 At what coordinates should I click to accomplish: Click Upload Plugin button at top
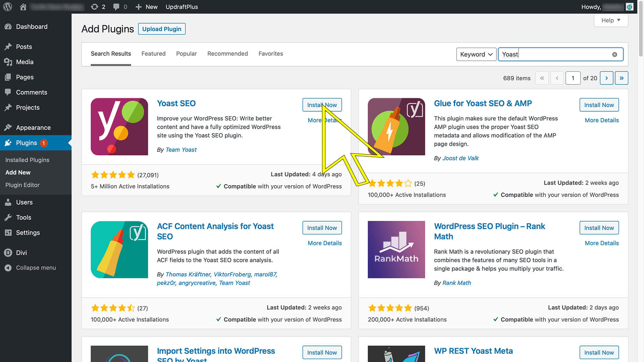coord(161,29)
